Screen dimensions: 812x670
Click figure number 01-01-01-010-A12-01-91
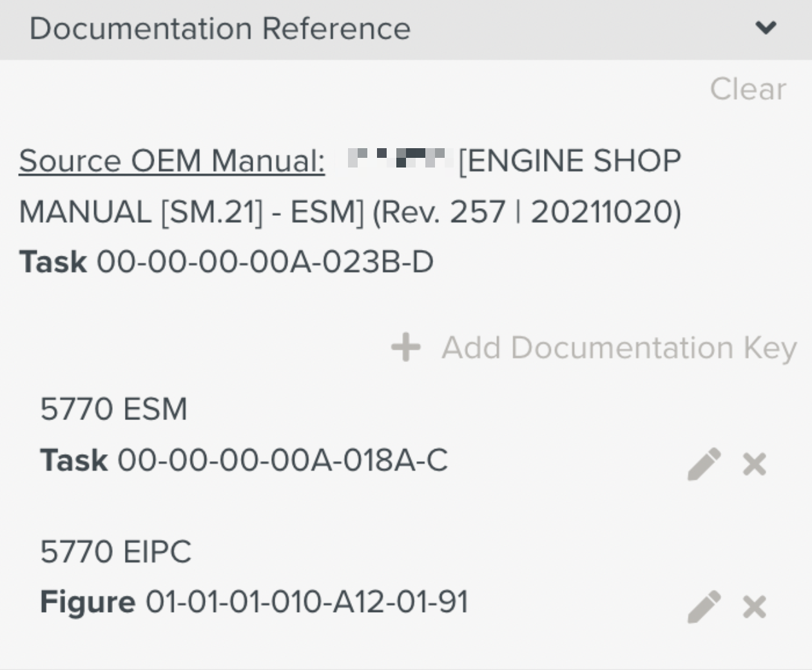tap(307, 602)
